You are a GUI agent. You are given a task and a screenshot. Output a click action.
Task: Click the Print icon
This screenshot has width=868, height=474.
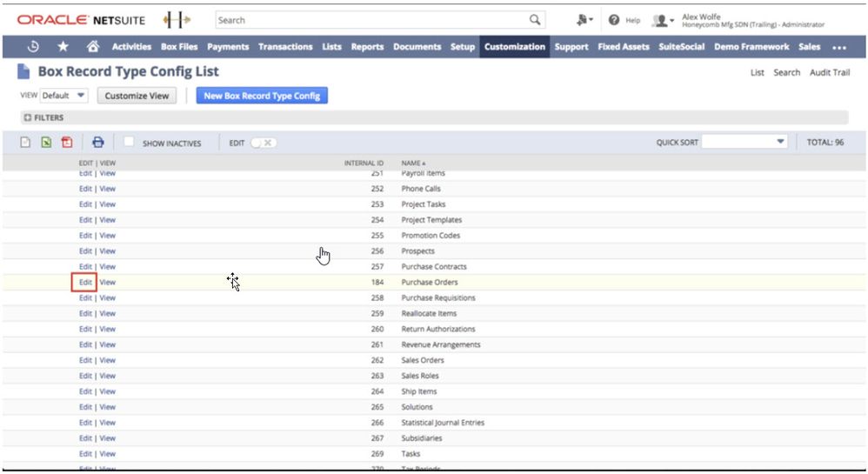coord(98,143)
